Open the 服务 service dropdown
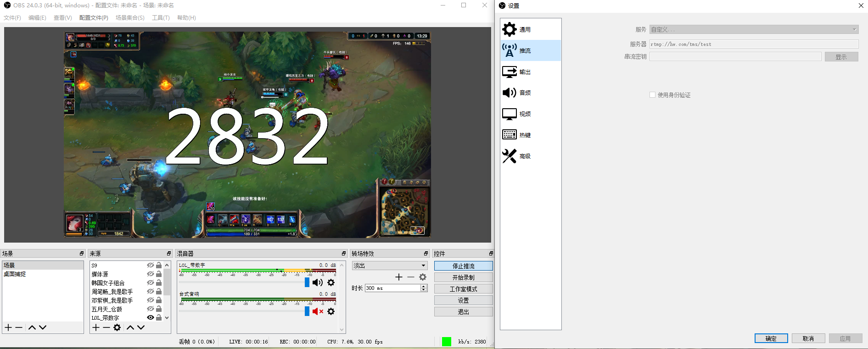This screenshot has width=868, height=349. tap(754, 29)
